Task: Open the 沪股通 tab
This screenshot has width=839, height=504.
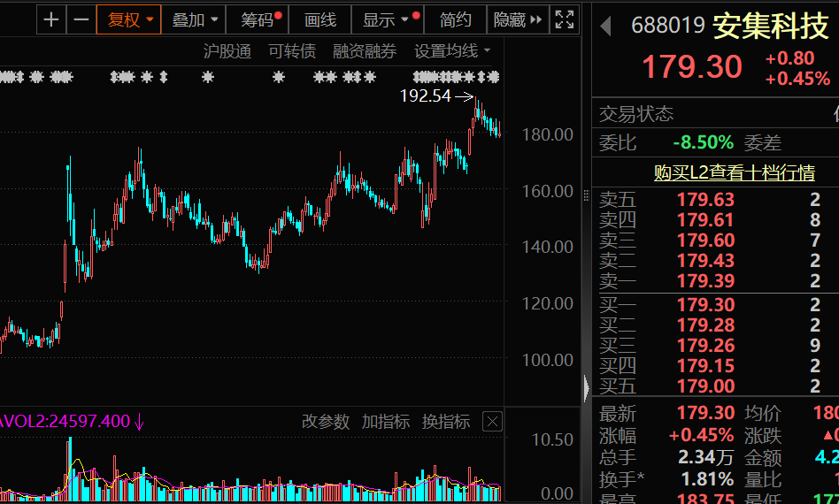Action: point(227,51)
